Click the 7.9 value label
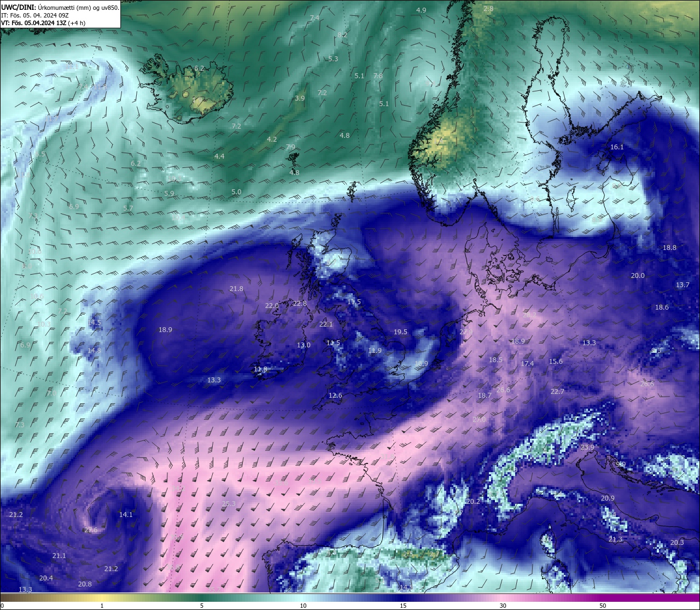Screen dimensions: 700x610 pos(290,147)
